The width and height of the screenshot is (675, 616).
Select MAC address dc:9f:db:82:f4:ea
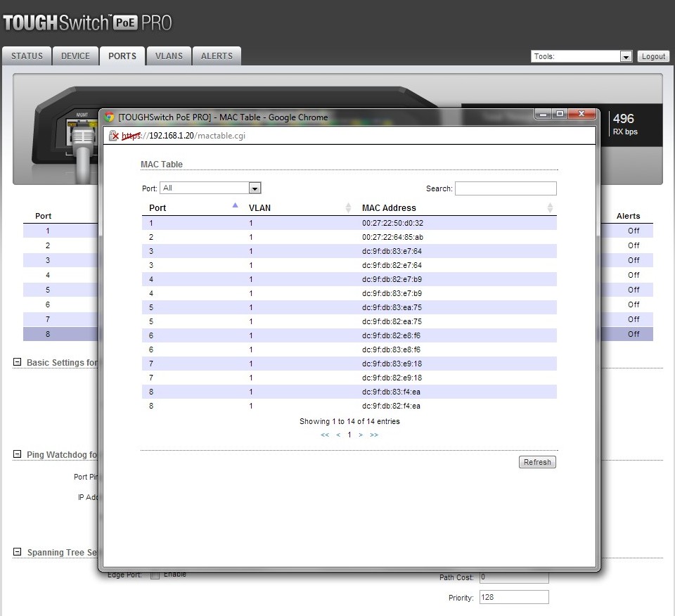392,406
